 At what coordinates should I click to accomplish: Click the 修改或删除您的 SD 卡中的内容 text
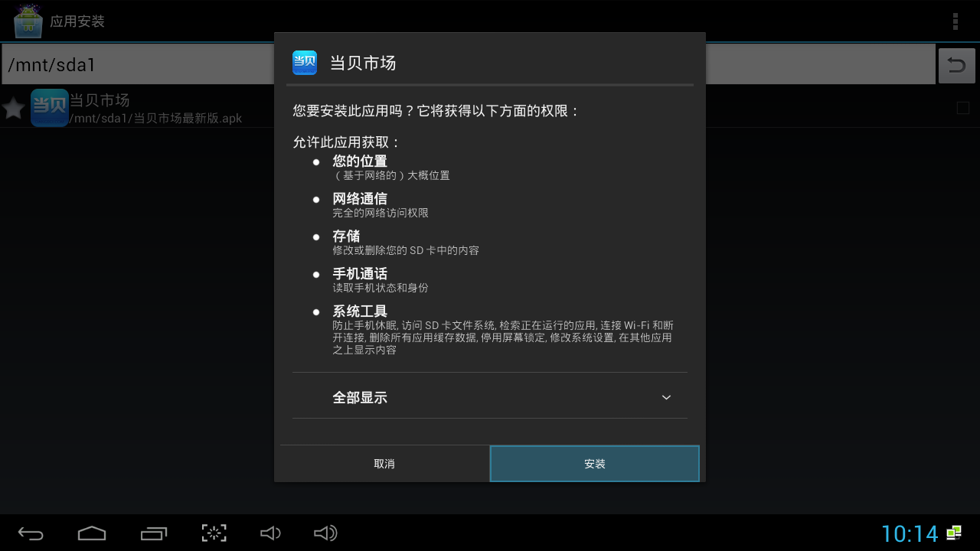point(406,250)
